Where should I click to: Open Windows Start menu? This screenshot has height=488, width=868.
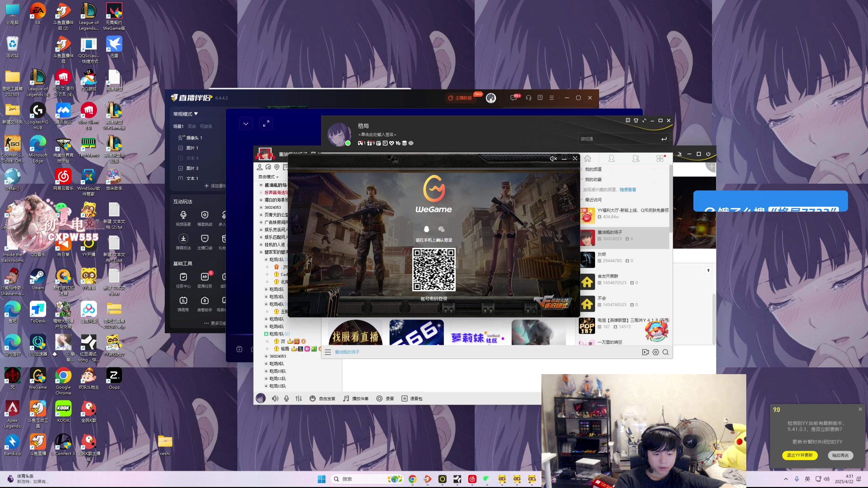coord(321,479)
